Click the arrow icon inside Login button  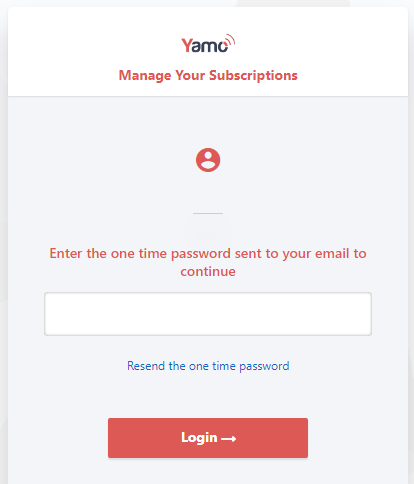[229, 439]
